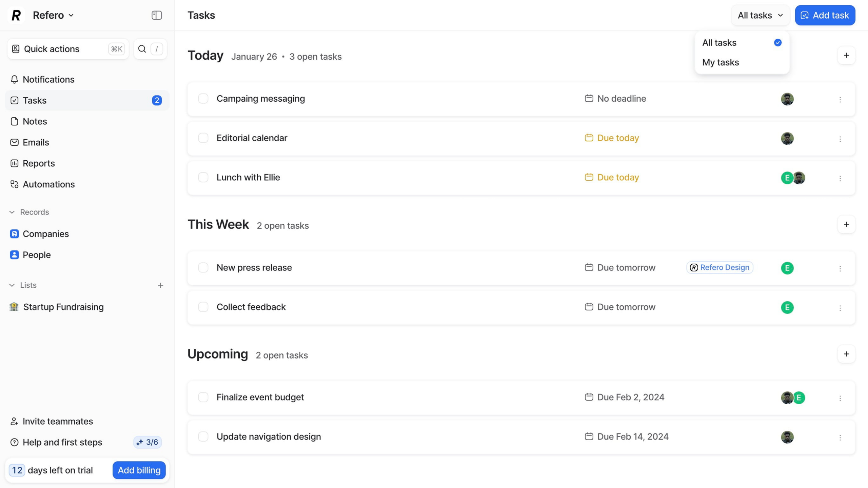Image resolution: width=868 pixels, height=488 pixels.
Task: Choose All tasks in the dropdown menu
Action: (x=719, y=43)
